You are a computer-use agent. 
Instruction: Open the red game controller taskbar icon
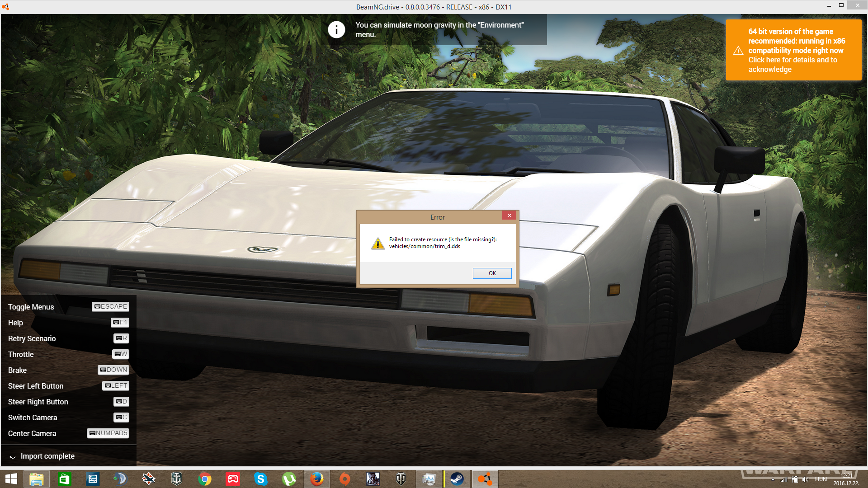pos(233,479)
